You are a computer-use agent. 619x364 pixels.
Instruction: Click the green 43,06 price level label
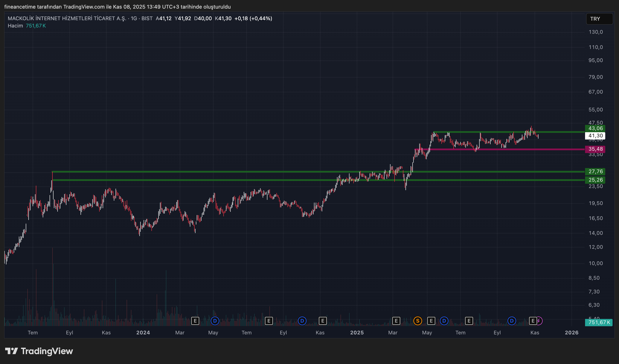pos(595,128)
